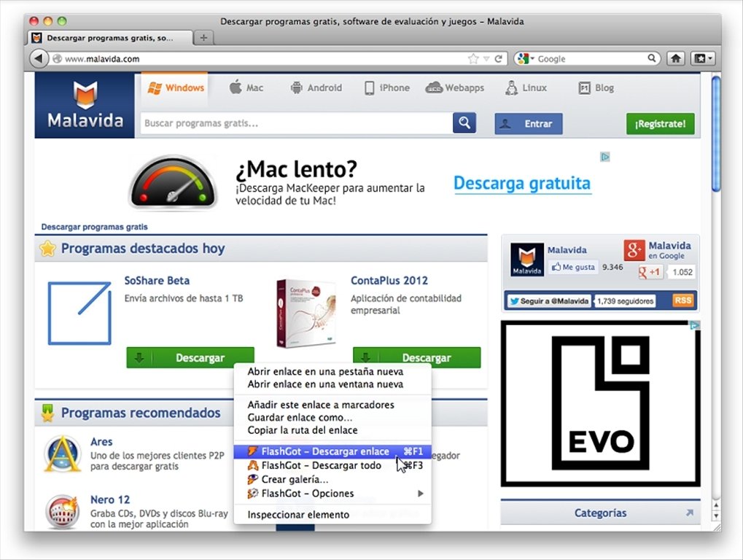
Task: Select Copiar la ruta del enlace
Action: coord(332,430)
